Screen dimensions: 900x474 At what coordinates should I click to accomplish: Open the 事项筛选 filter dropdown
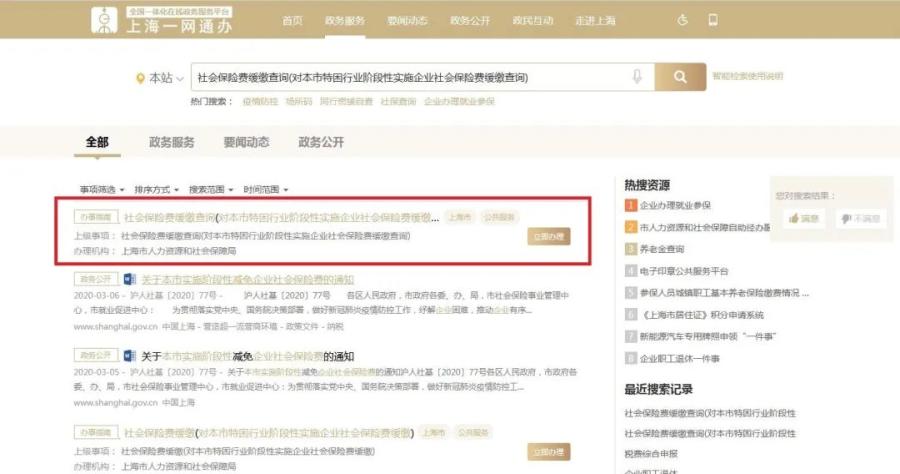tap(102, 189)
